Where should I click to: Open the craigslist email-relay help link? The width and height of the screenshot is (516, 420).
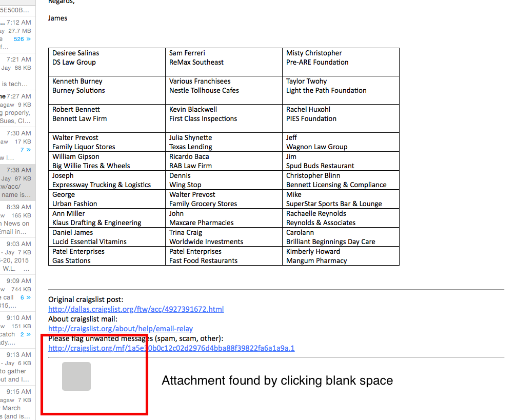coord(121,329)
